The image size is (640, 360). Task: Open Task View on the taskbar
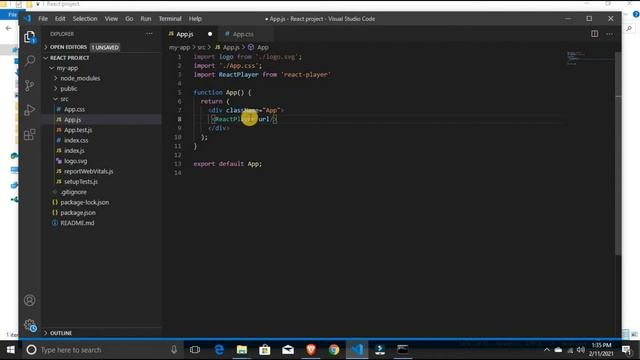[x=195, y=350]
